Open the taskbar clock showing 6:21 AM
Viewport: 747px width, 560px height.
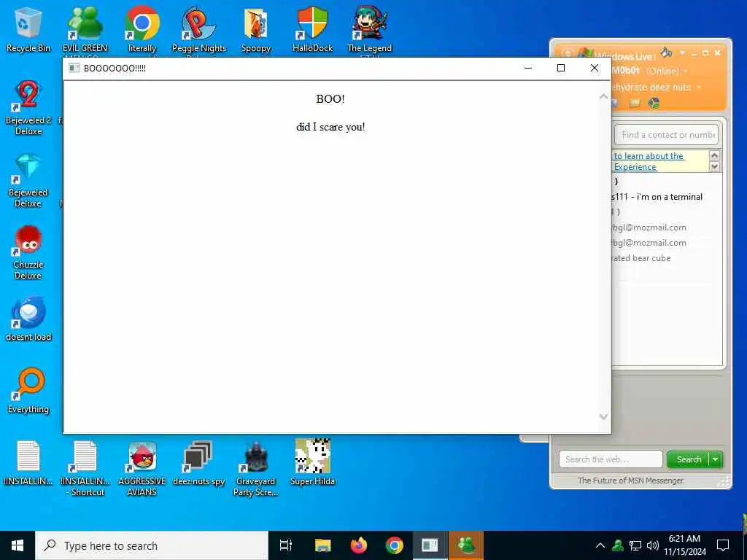[x=684, y=545]
